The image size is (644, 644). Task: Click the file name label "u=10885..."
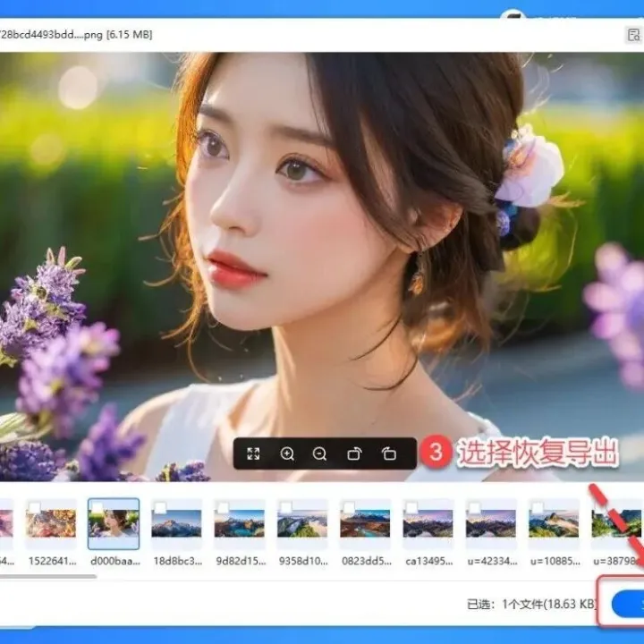click(x=555, y=561)
